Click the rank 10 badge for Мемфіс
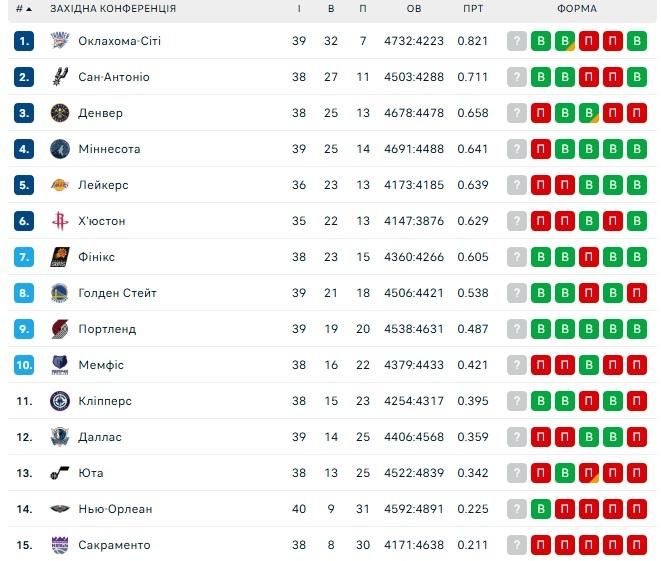 point(24,365)
